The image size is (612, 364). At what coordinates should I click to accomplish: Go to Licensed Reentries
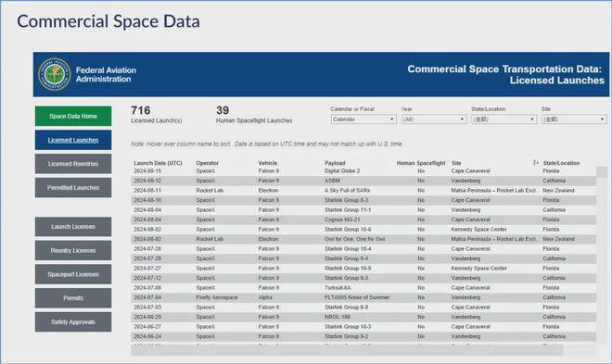tap(73, 164)
